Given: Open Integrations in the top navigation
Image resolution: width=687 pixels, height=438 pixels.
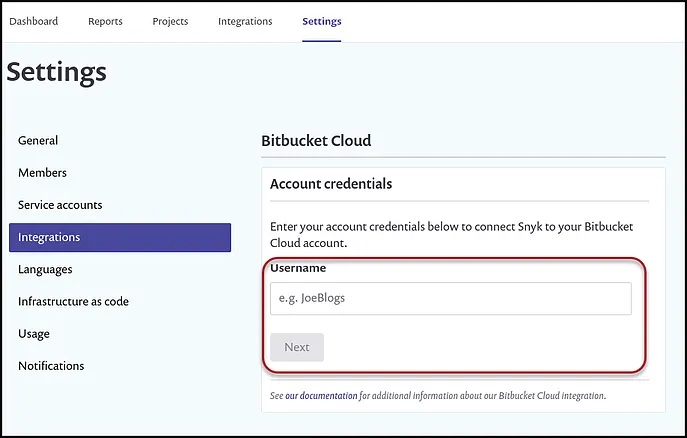Looking at the screenshot, I should click(245, 21).
